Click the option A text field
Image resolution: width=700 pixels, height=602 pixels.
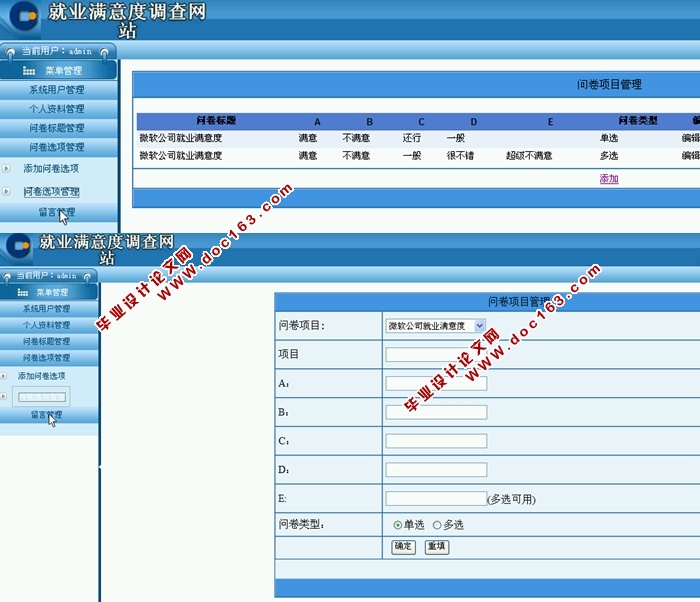(x=436, y=383)
